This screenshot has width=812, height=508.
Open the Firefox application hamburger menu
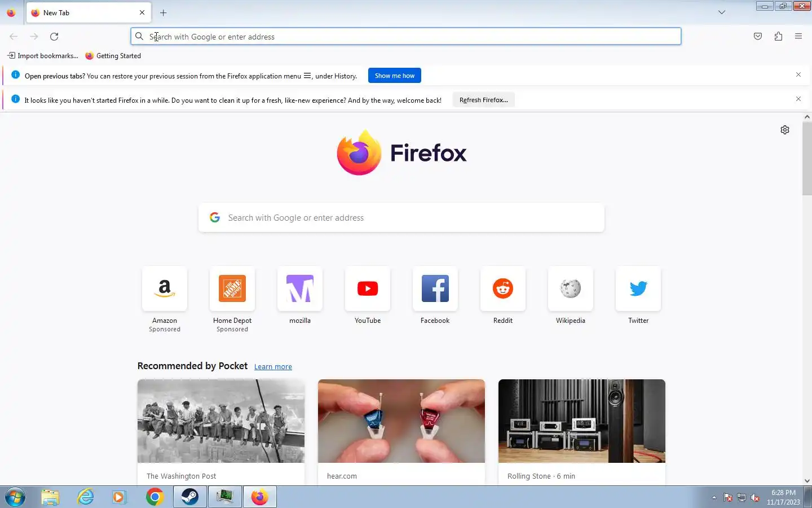pos(798,37)
